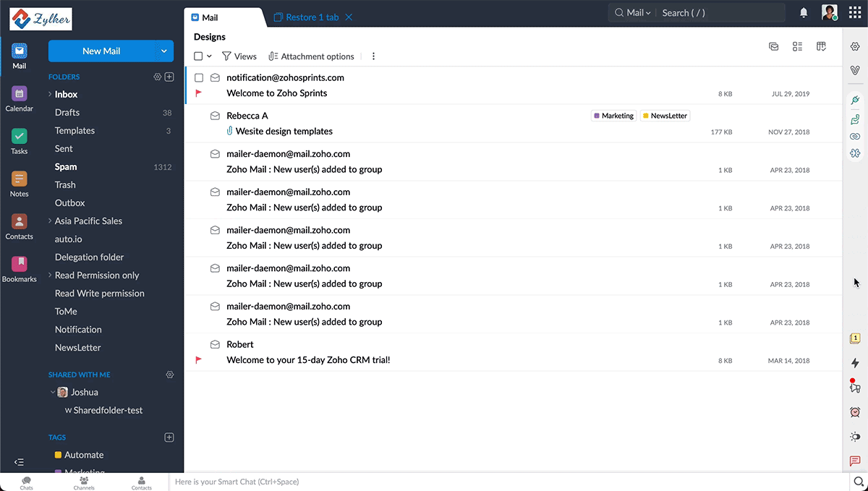The image size is (868, 491).
Task: Open Contacts from left sidebar
Action: click(20, 226)
